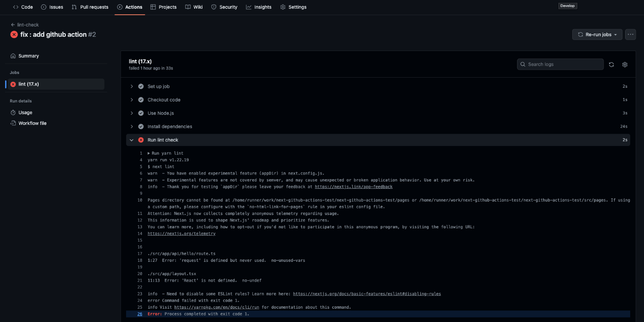Open log settings gear icon

[625, 64]
